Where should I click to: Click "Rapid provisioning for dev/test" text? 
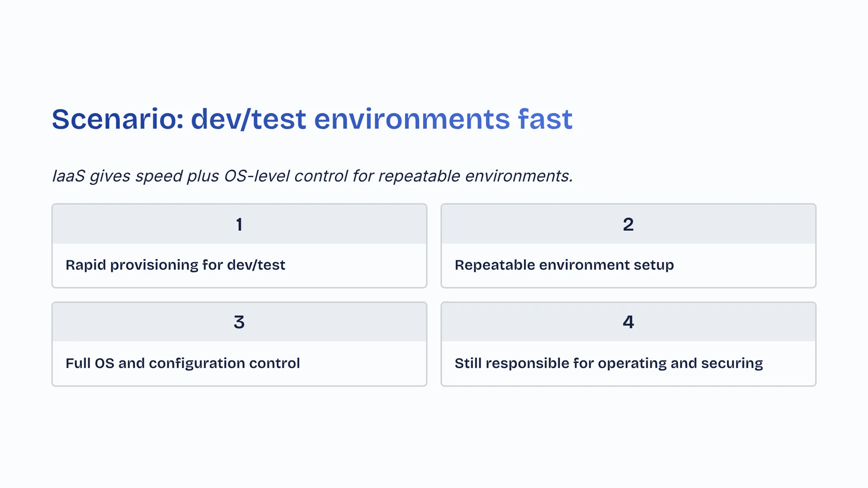pyautogui.click(x=175, y=265)
